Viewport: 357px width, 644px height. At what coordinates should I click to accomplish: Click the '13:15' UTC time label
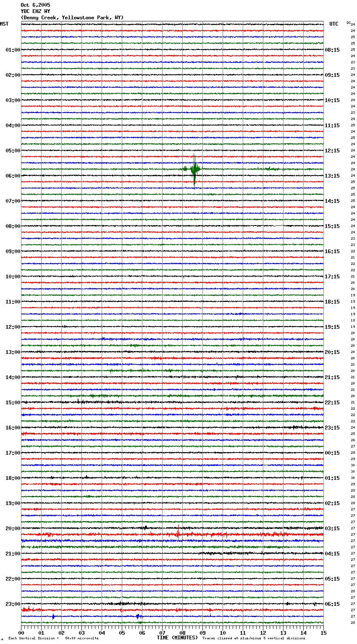[x=332, y=176]
